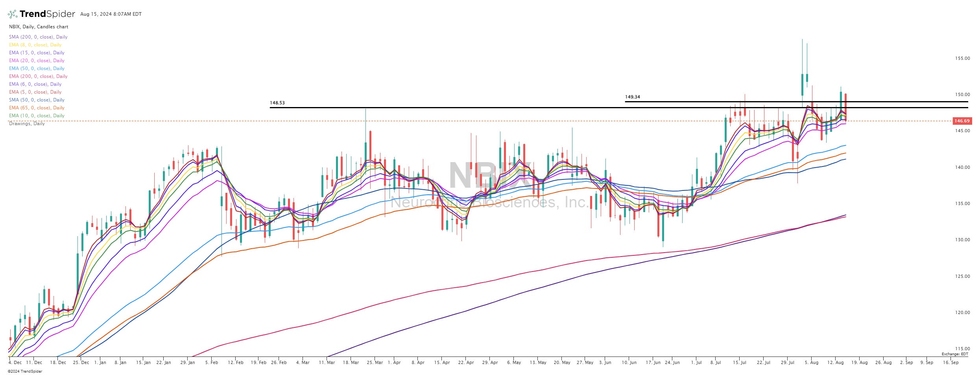The width and height of the screenshot is (980, 375).
Task: Click the 125.00 price axis label
Action: pos(962,276)
